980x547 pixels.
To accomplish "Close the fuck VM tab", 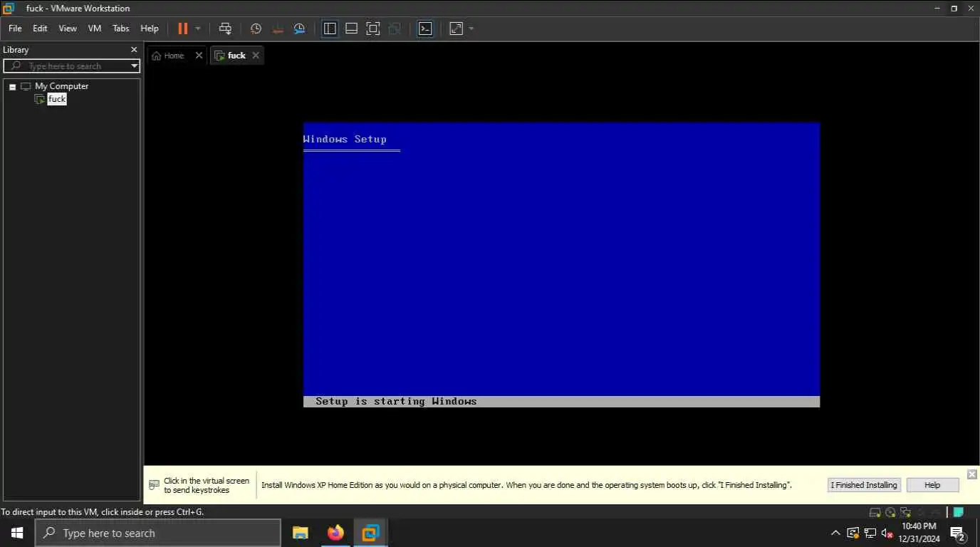I will tap(256, 56).
